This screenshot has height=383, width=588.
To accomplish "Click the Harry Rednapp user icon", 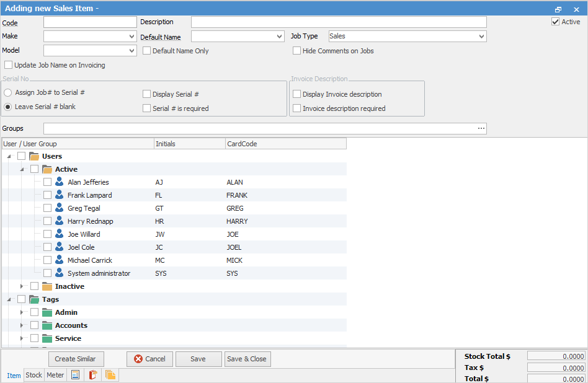I will 60,221.
